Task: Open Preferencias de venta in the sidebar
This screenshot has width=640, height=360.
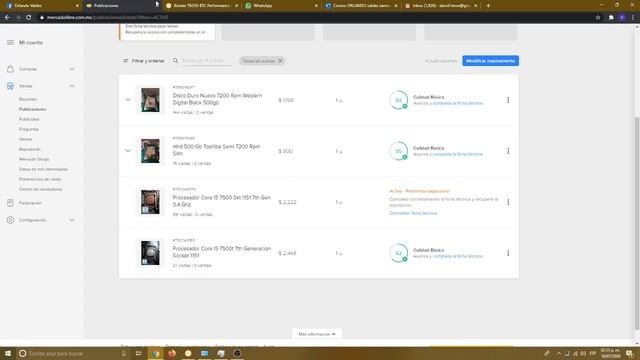Action: coord(40,179)
